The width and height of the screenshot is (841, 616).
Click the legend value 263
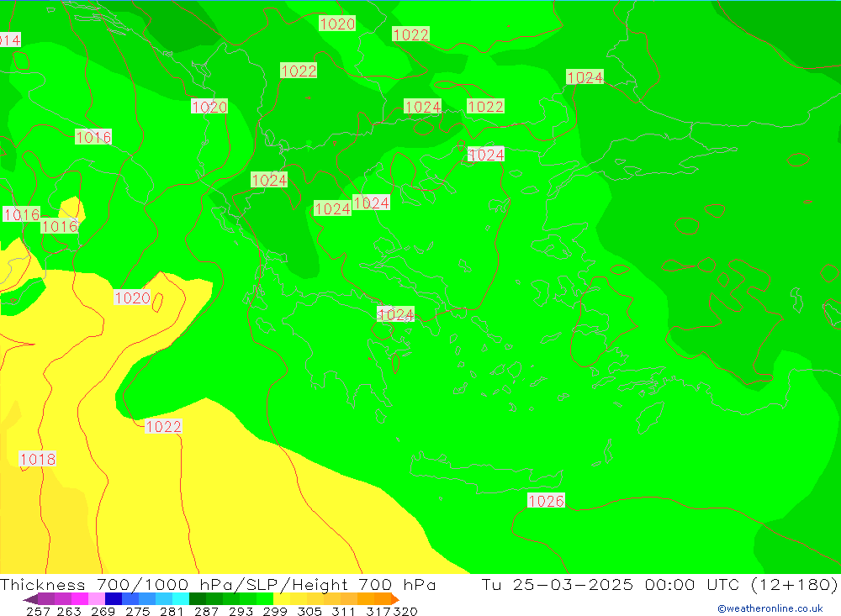[69, 611]
